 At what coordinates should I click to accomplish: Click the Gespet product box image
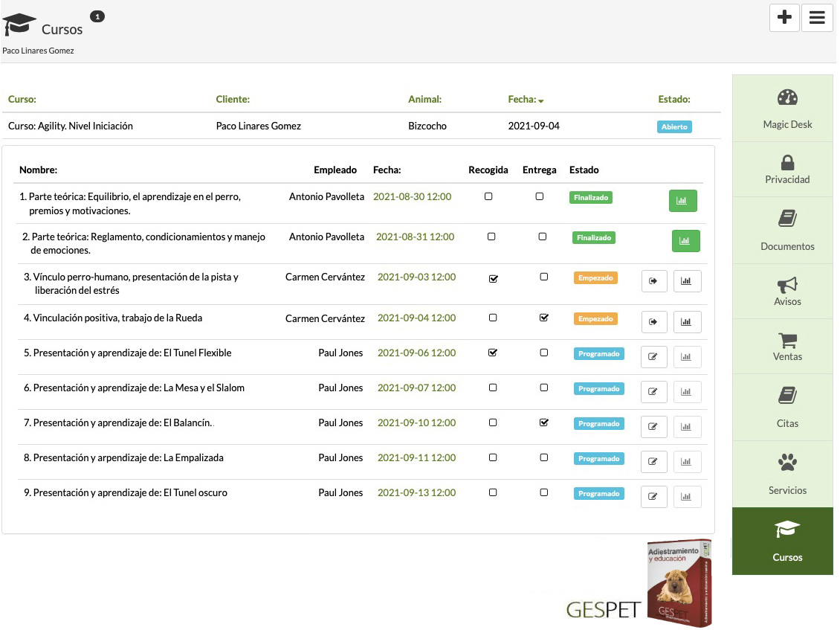click(678, 582)
